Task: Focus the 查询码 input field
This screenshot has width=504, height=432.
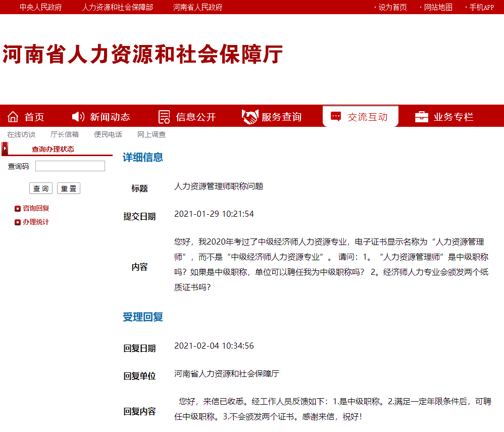Action: pyautogui.click(x=70, y=166)
